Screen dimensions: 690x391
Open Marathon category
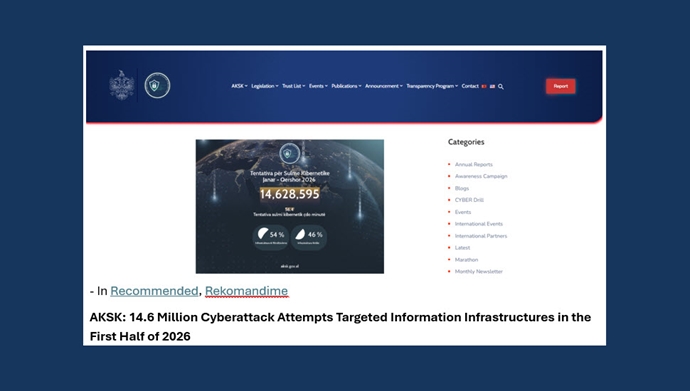click(466, 260)
